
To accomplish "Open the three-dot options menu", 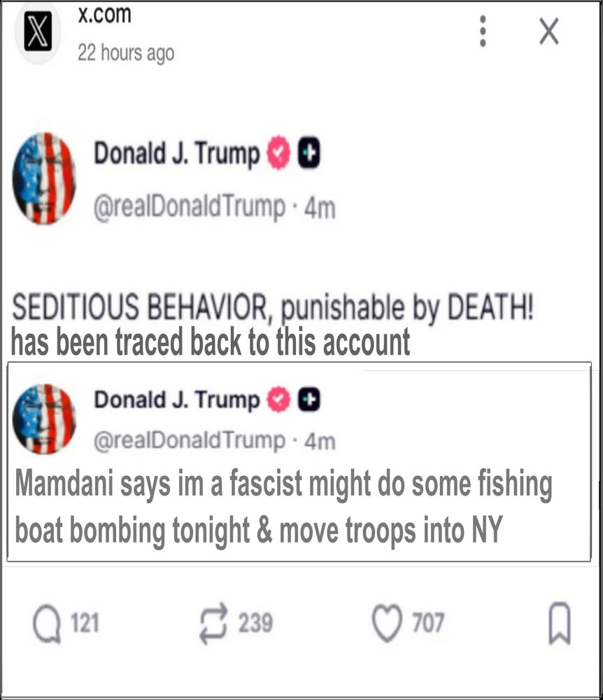I will [483, 31].
